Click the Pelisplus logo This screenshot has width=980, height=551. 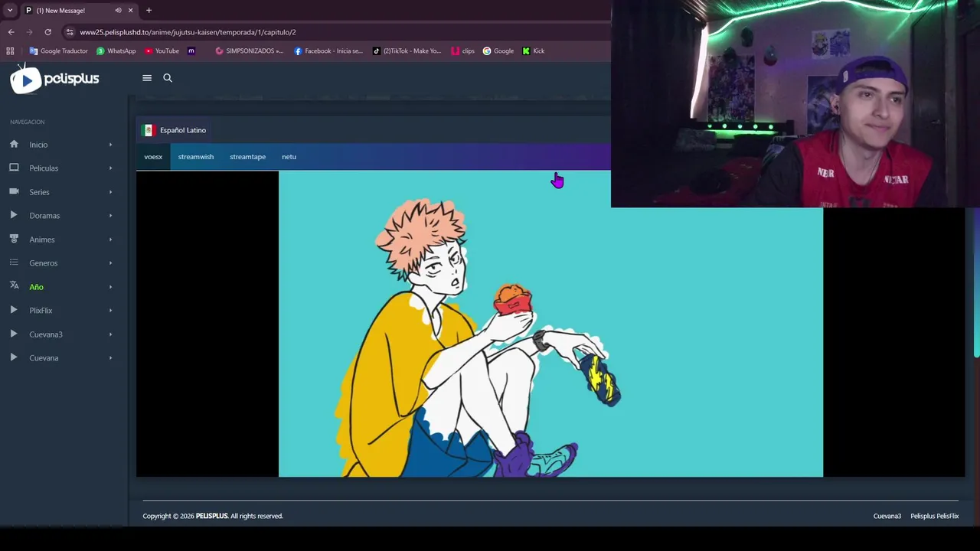point(54,79)
